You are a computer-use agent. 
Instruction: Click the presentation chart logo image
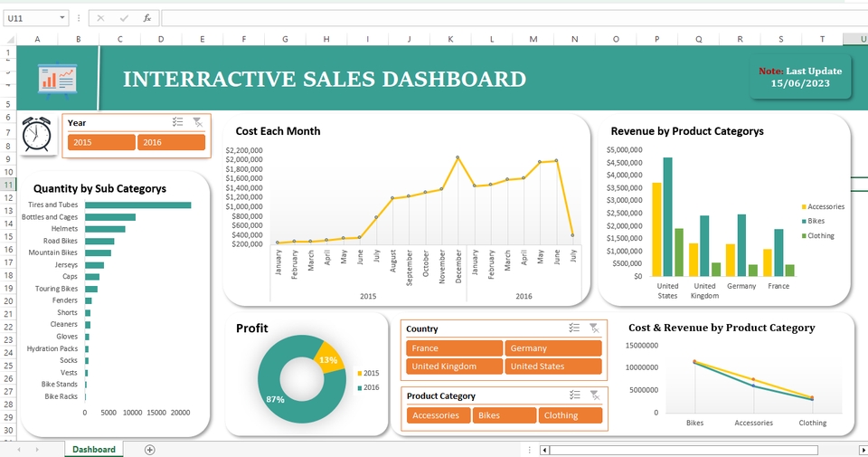58,81
